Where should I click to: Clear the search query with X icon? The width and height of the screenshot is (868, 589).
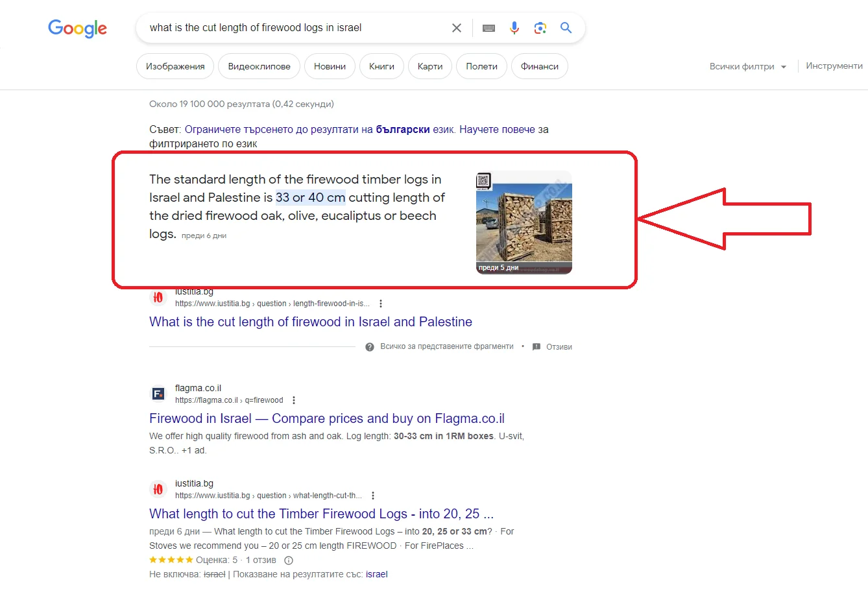coord(457,28)
